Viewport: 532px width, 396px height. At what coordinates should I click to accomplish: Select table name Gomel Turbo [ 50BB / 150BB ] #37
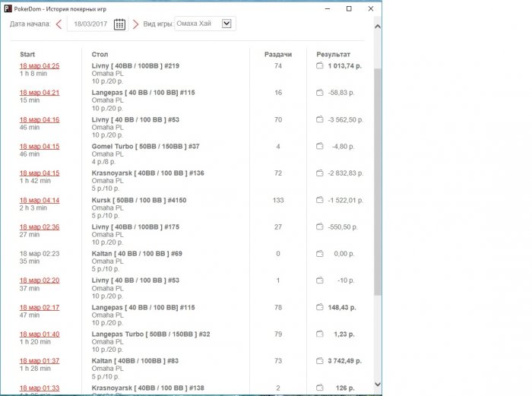tap(146, 146)
